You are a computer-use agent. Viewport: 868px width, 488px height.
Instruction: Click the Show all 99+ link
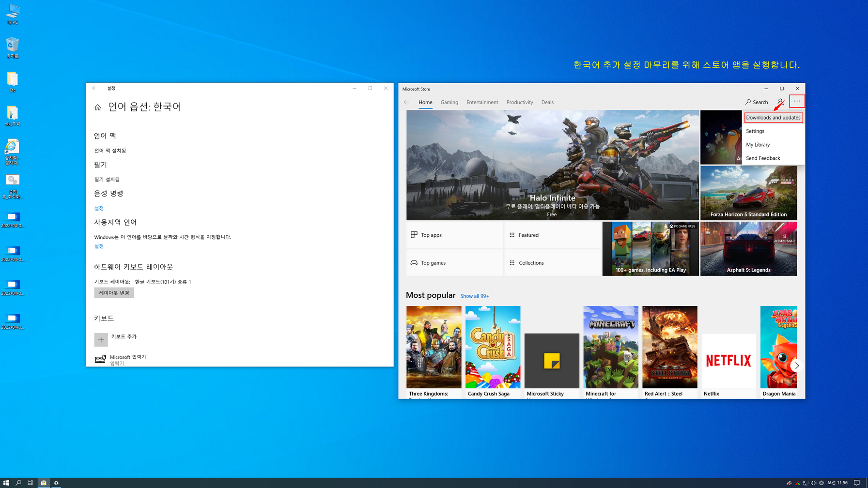point(474,296)
